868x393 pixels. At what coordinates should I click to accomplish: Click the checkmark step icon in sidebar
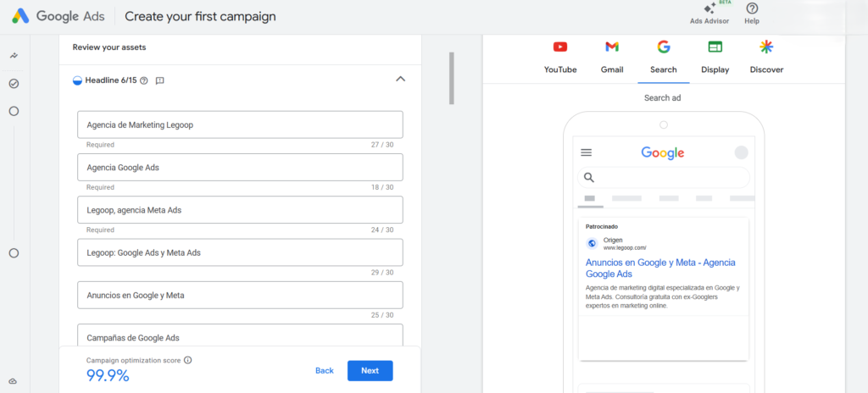click(14, 84)
